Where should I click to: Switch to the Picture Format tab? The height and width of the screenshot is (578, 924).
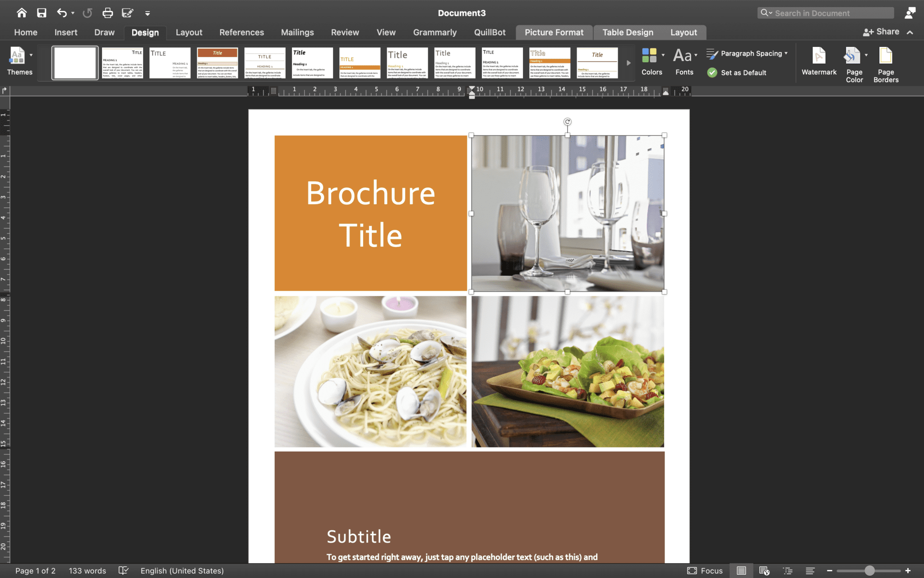(x=554, y=32)
